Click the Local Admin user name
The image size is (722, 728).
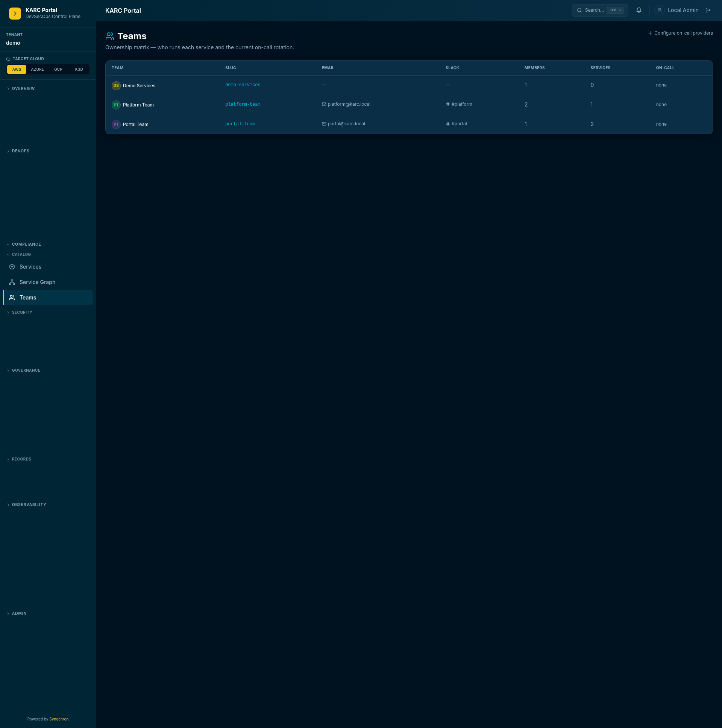click(x=683, y=10)
